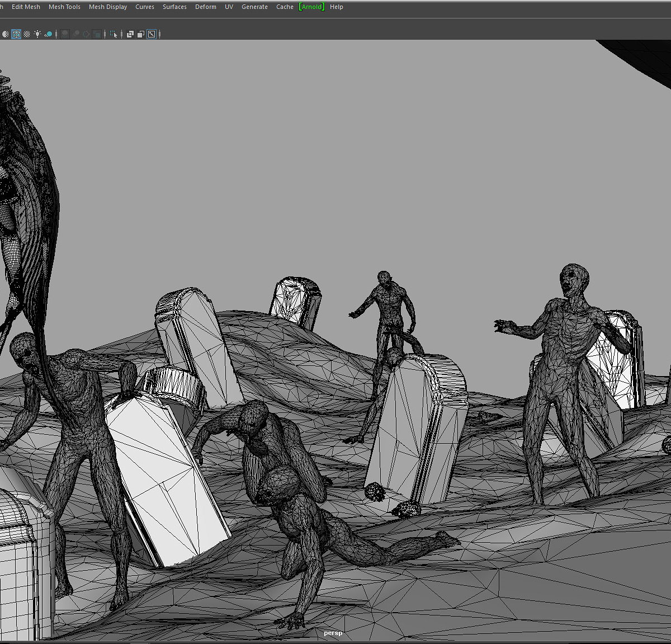This screenshot has width=671, height=644.
Task: Open the Mesh Tools menu
Action: [x=64, y=7]
